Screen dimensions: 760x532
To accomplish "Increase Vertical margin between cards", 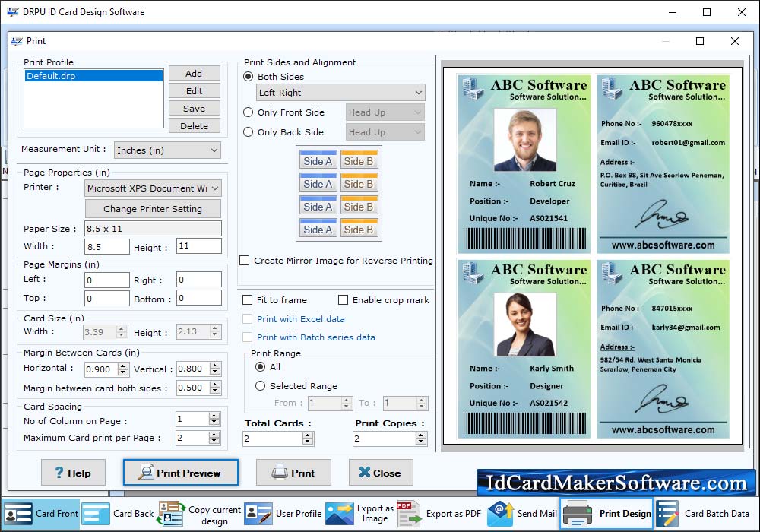I will tap(215, 366).
